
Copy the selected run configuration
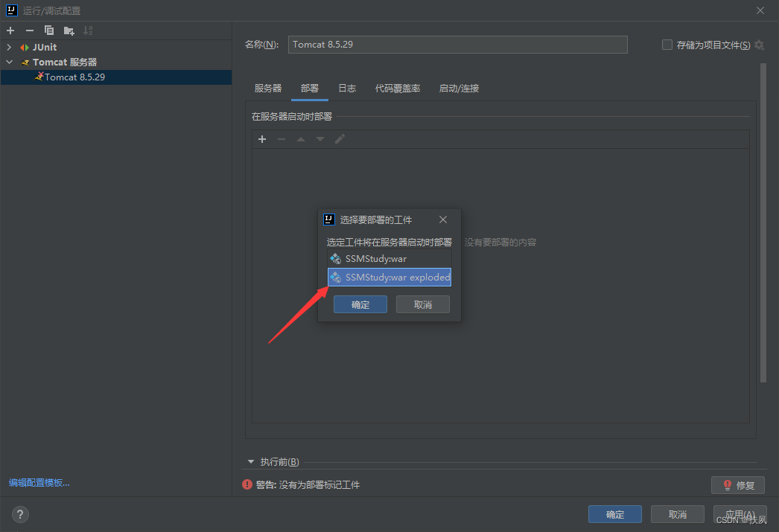[48, 31]
